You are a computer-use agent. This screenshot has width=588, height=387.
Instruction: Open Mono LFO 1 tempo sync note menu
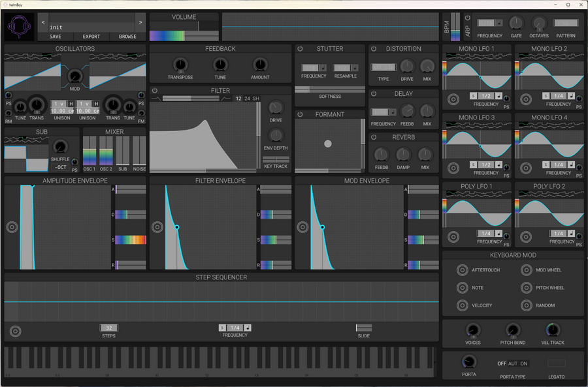(x=498, y=96)
